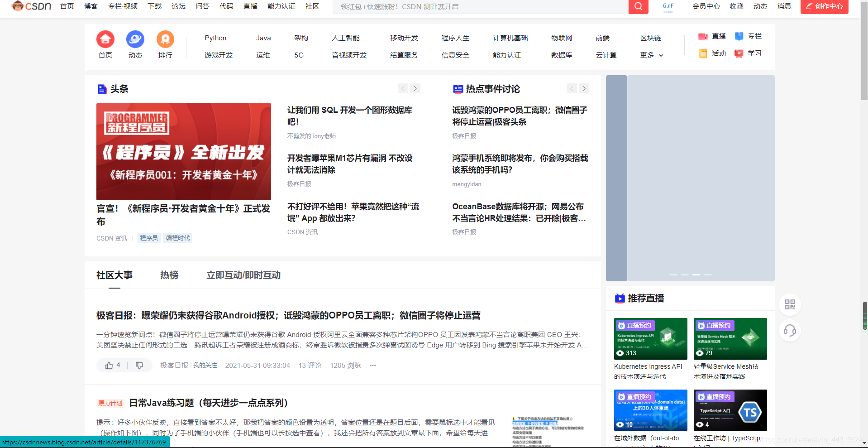Screen dimensions: 868x448
Task: Click the 直播 camera icon
Action: coord(703,36)
